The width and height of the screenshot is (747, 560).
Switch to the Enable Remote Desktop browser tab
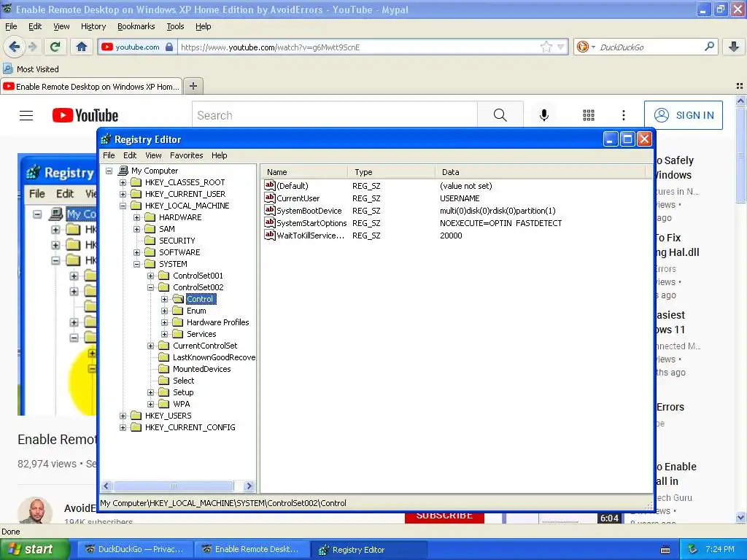coord(91,86)
